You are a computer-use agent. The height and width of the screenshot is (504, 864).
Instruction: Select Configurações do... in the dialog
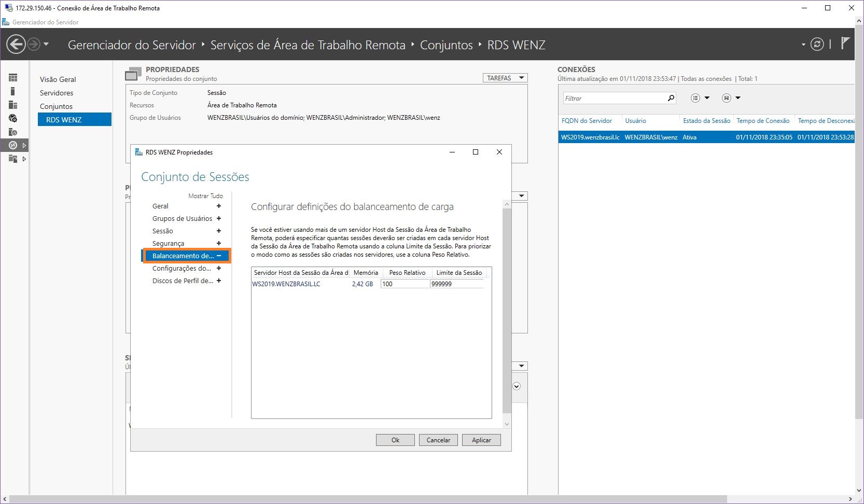click(x=182, y=268)
